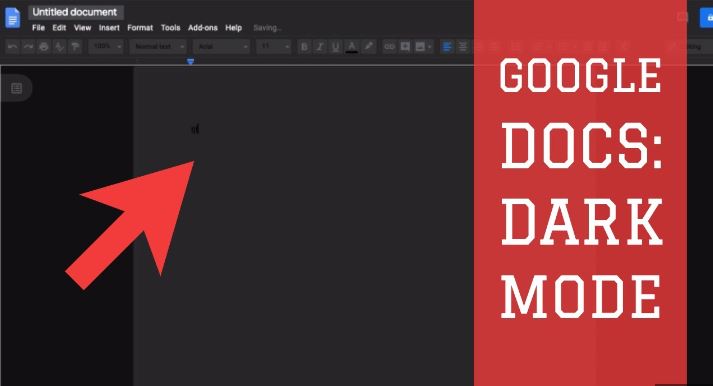
Task: Open the text color picker
Action: [x=351, y=46]
